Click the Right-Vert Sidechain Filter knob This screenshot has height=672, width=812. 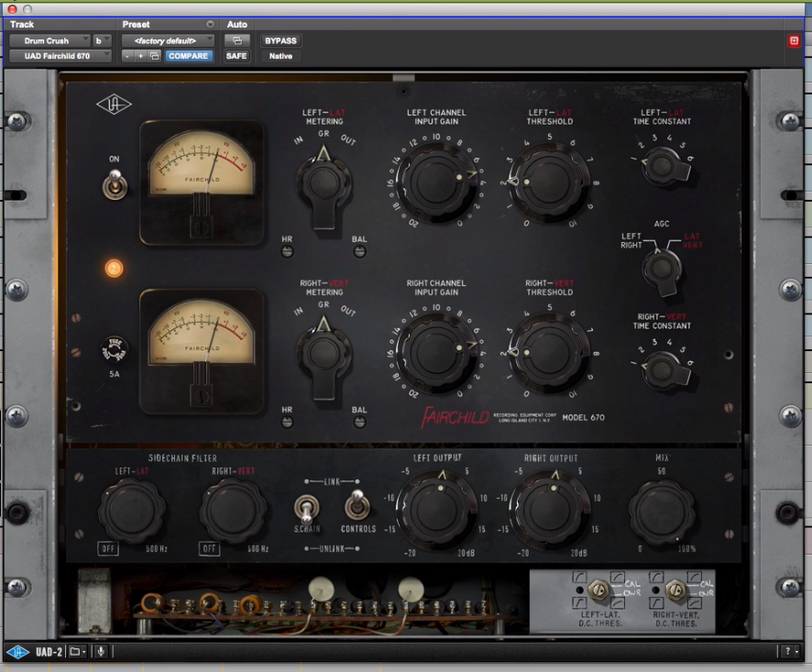click(x=233, y=512)
